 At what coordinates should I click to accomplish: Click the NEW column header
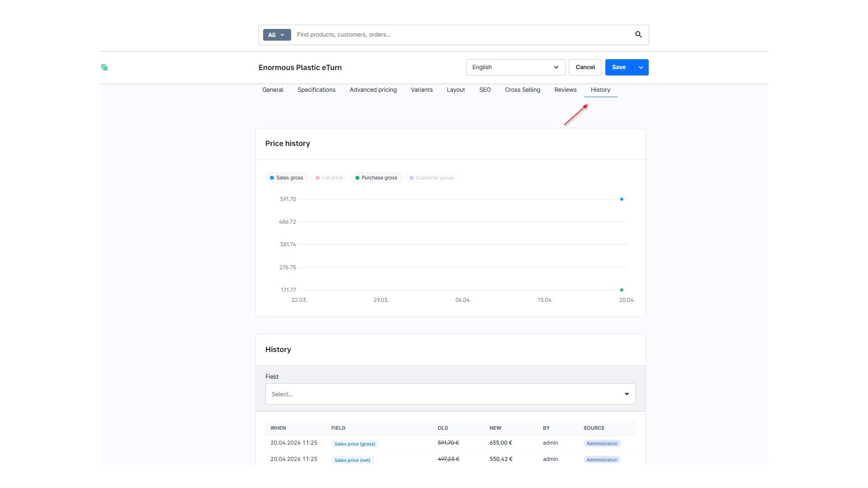pos(495,428)
